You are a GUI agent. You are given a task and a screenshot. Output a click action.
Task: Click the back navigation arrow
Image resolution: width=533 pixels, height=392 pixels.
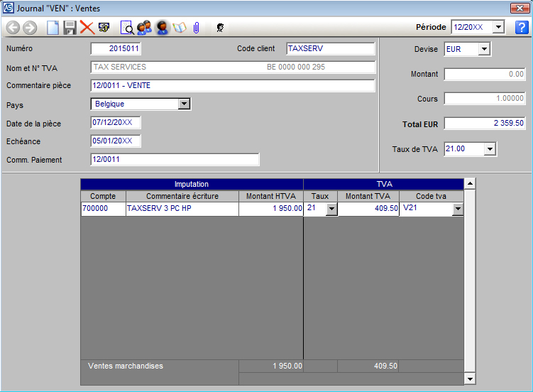coord(13,28)
